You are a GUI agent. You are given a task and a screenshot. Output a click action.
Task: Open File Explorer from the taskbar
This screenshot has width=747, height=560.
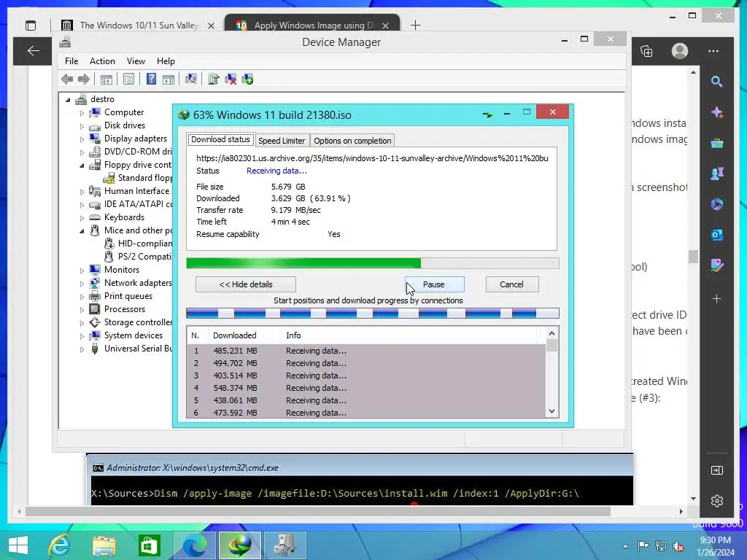pyautogui.click(x=104, y=545)
